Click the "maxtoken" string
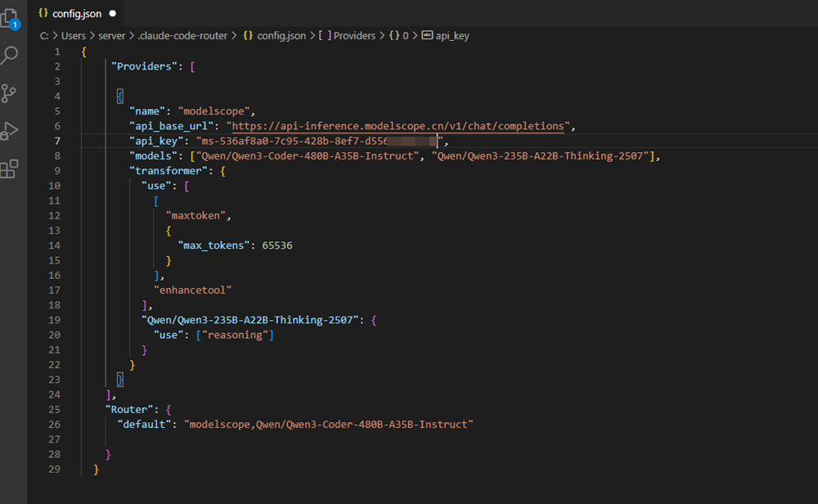The height and width of the screenshot is (504, 818). click(196, 215)
